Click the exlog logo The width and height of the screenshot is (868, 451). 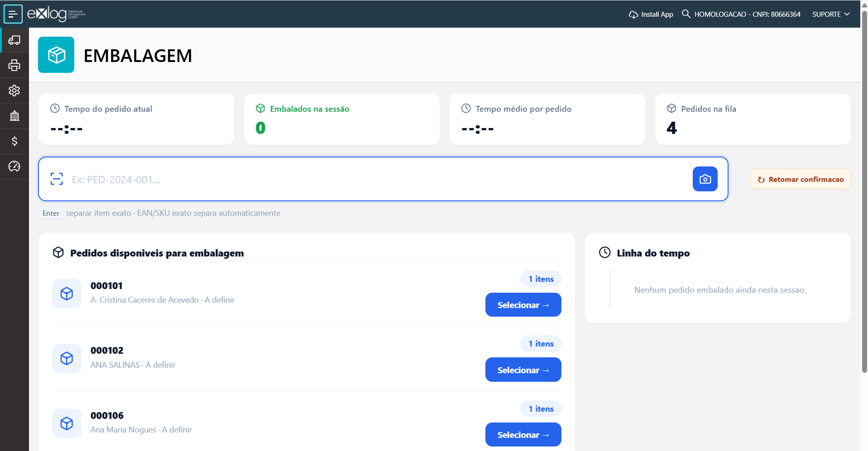[56, 14]
